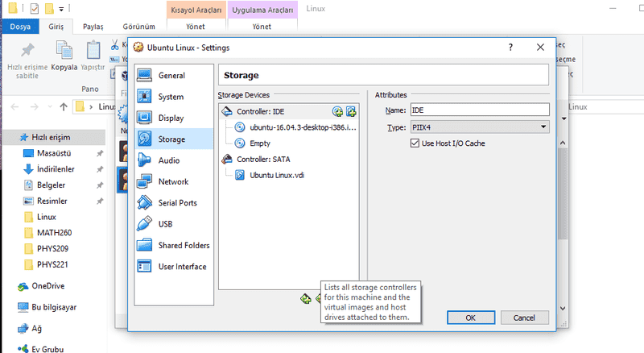
Task: Open the General settings category
Action: coord(171,76)
